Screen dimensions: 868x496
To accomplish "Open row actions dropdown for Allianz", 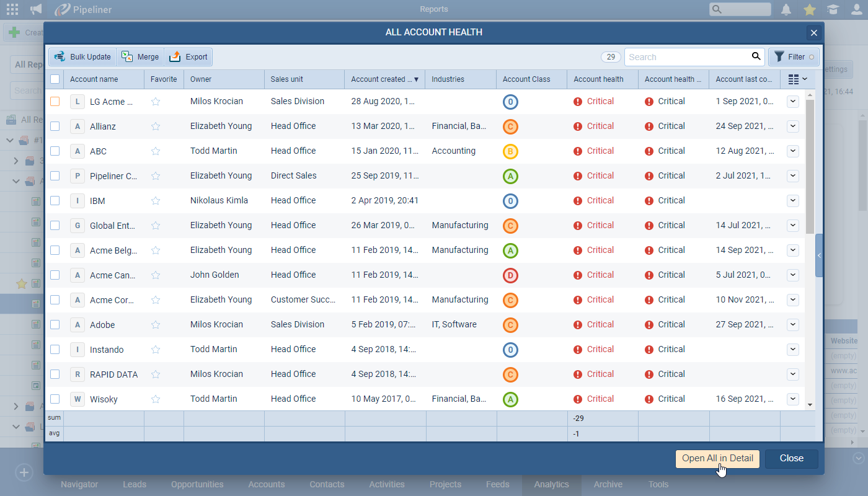I will 793,126.
